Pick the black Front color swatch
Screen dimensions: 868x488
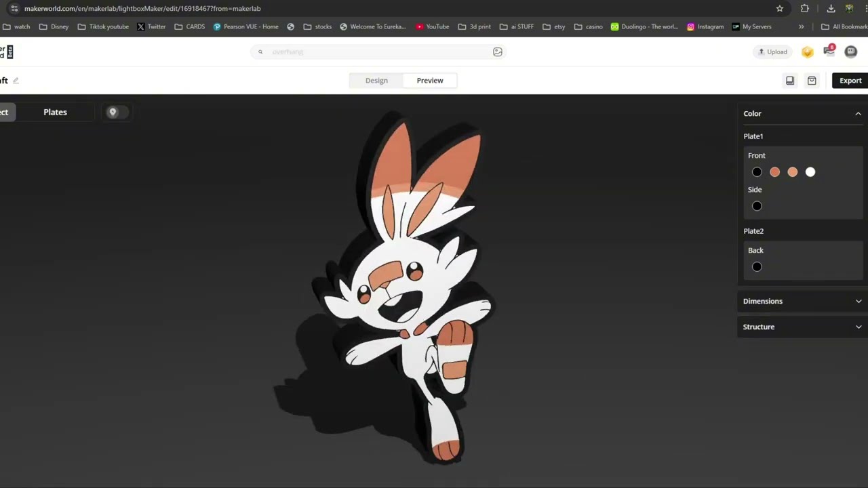(757, 172)
